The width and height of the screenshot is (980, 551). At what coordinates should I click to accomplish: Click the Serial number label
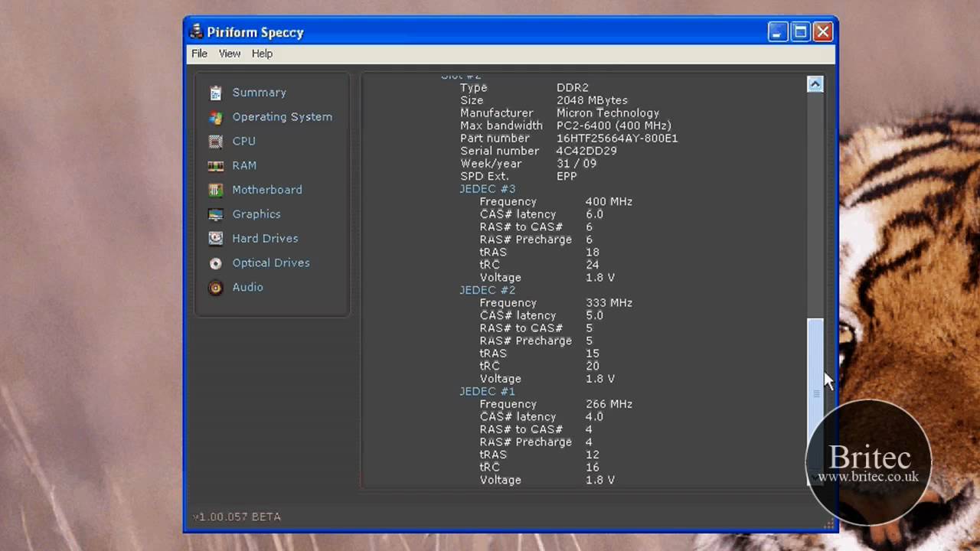pyautogui.click(x=499, y=151)
